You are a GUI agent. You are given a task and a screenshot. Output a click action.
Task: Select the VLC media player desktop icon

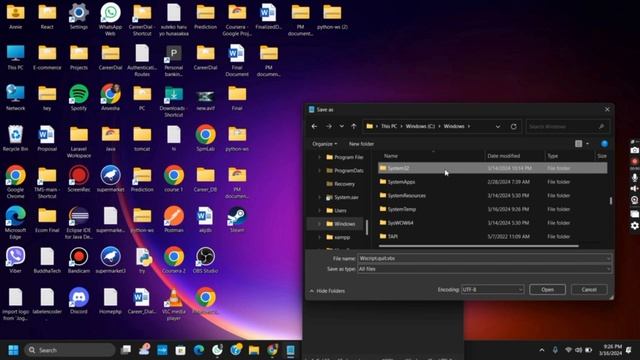point(174,304)
